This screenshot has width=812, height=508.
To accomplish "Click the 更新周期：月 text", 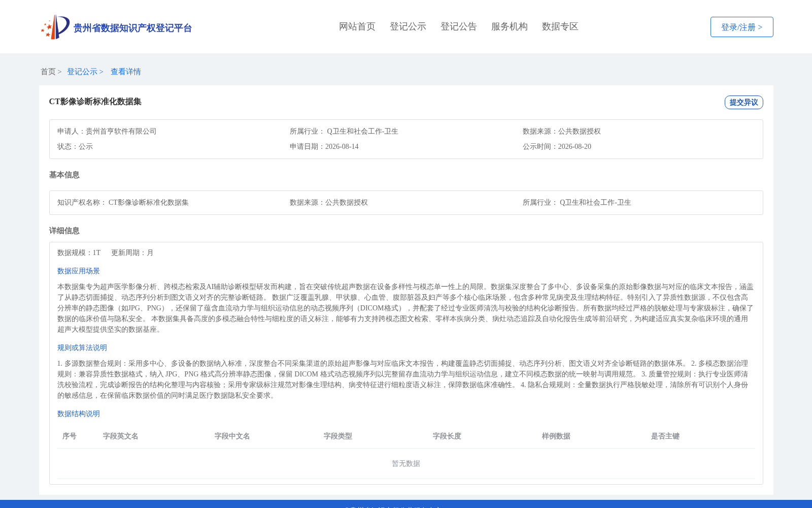I will tap(132, 253).
